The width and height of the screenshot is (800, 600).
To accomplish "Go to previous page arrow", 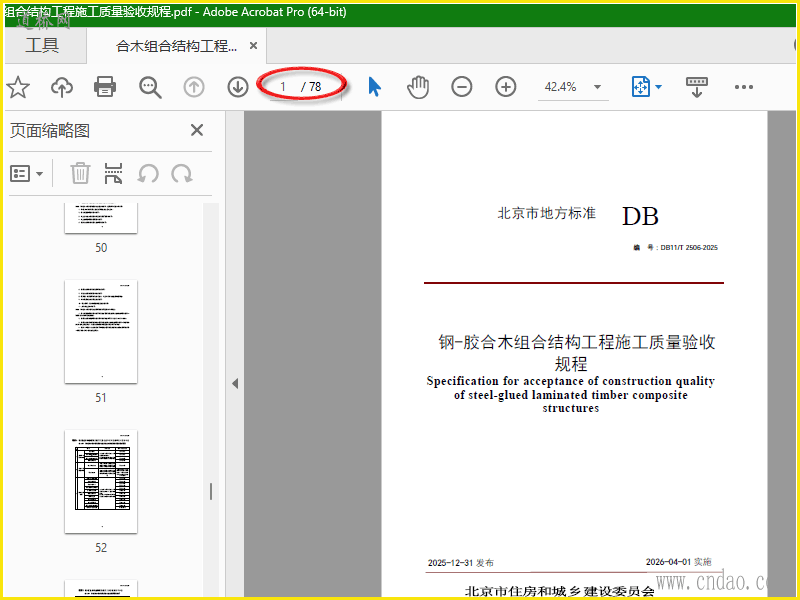I will point(194,87).
